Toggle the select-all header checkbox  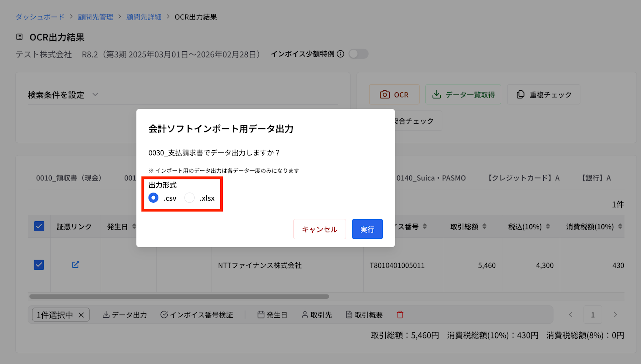click(x=39, y=226)
